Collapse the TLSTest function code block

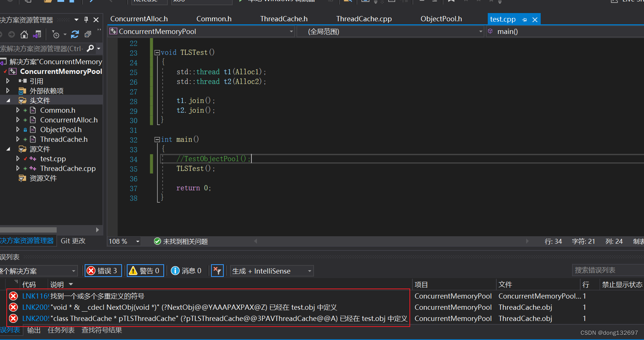(157, 53)
